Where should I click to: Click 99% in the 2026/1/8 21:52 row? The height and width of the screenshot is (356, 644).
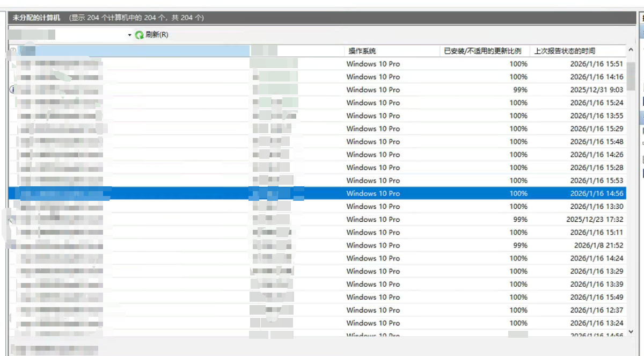[x=521, y=245]
